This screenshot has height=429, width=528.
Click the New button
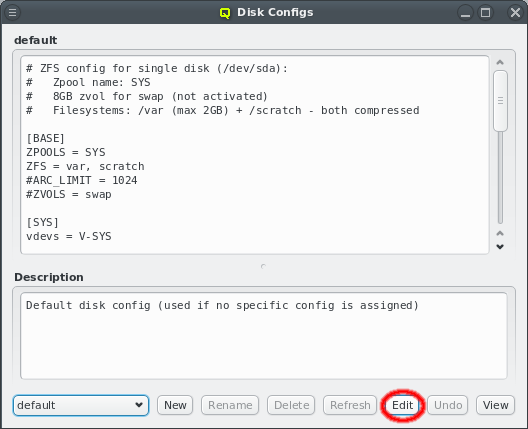tap(175, 405)
